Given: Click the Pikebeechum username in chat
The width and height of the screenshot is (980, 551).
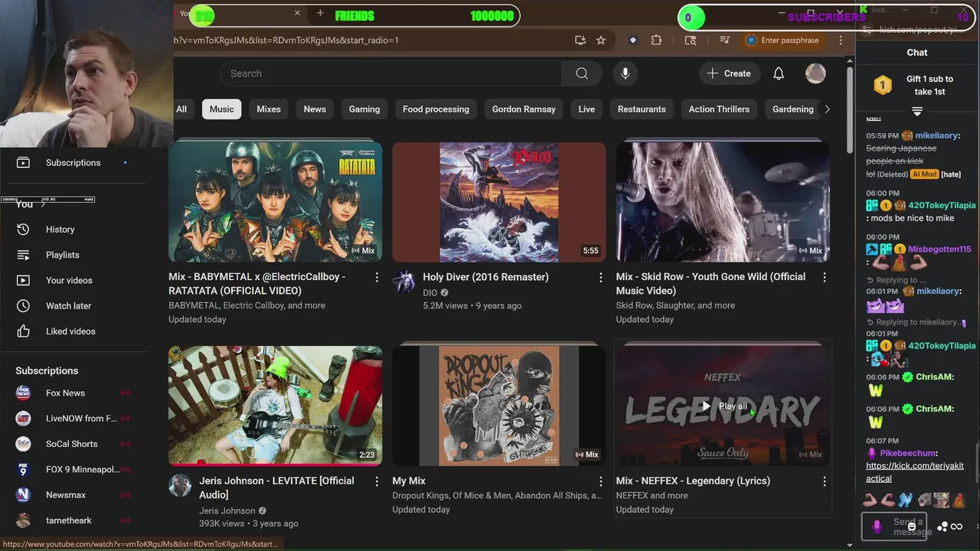Looking at the screenshot, I should click(x=908, y=454).
